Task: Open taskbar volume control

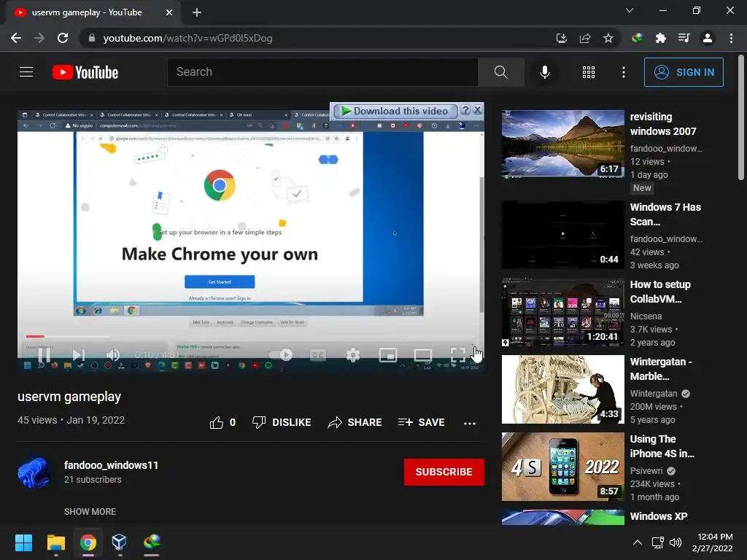Action: [675, 542]
